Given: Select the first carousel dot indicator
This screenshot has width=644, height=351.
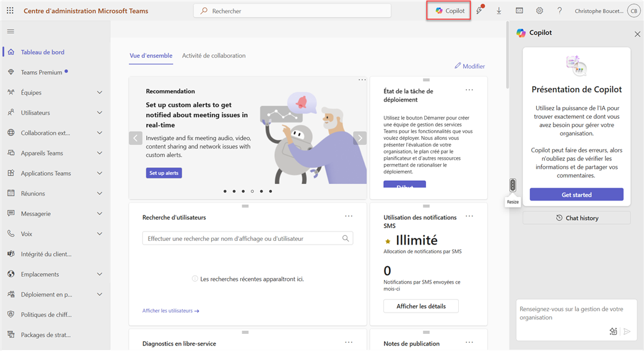Looking at the screenshot, I should pos(225,191).
